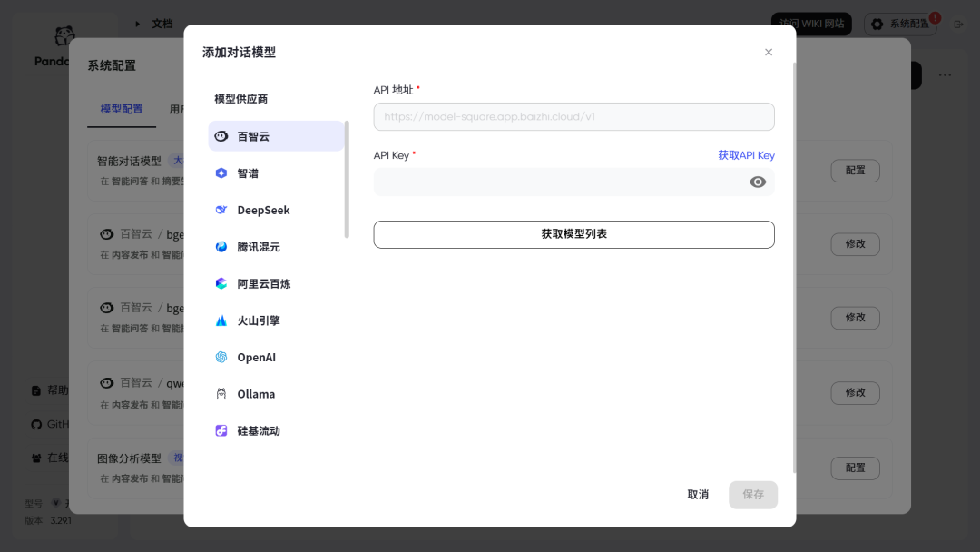Open the 帮助 sidebar document icon

[36, 390]
